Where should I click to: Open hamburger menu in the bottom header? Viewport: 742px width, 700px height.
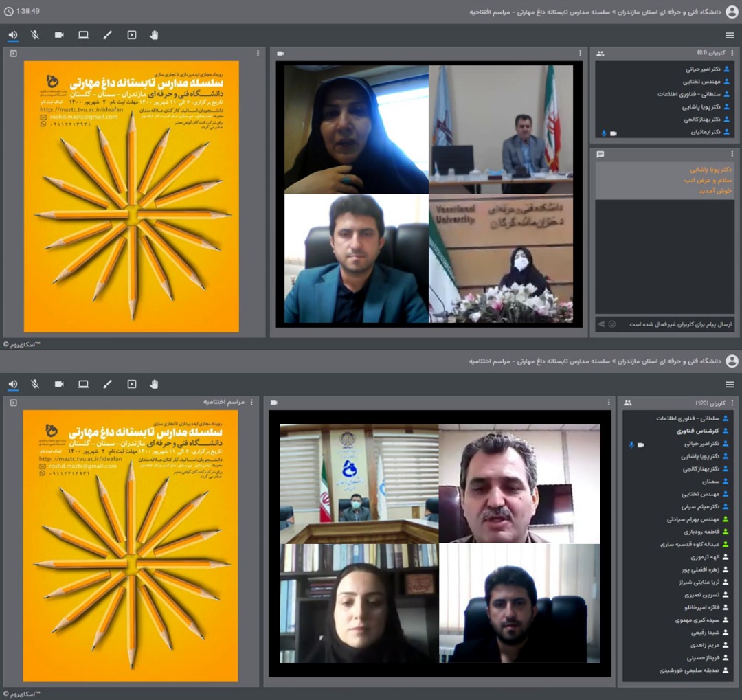pos(730,385)
